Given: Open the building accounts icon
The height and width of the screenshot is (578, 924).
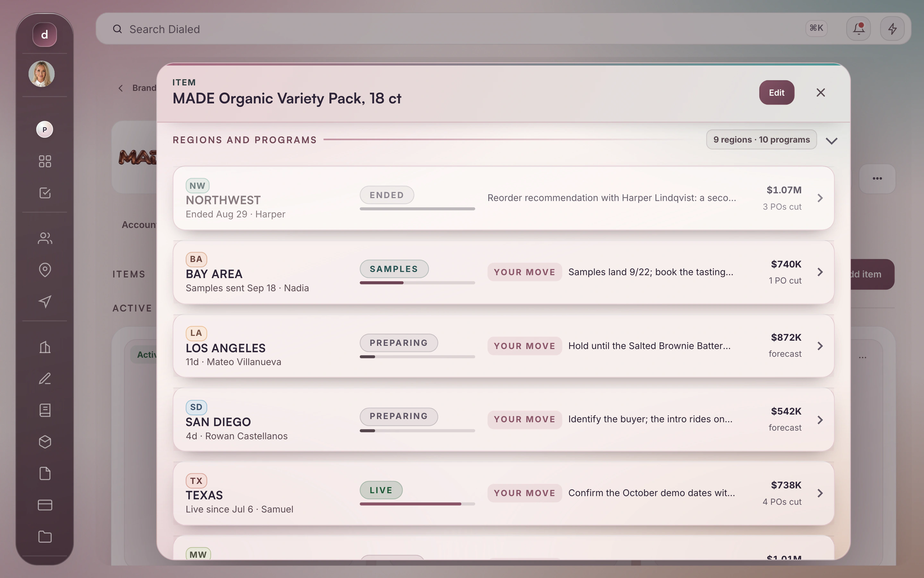Looking at the screenshot, I should 45,347.
